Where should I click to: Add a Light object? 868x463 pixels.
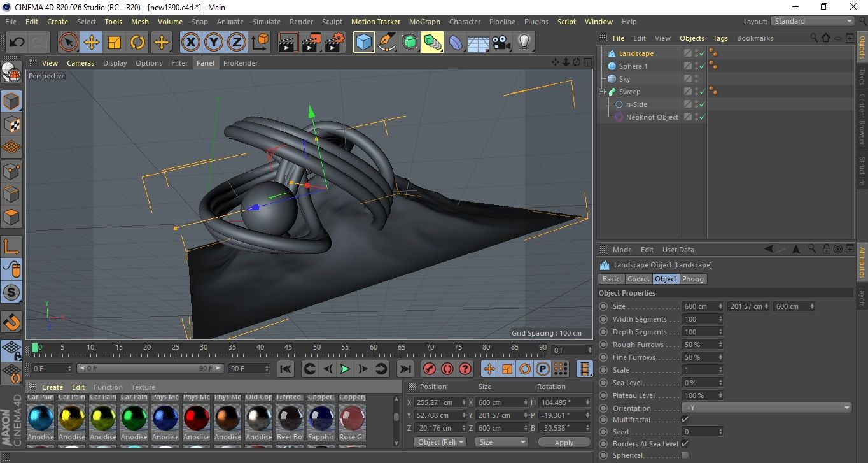coord(524,43)
